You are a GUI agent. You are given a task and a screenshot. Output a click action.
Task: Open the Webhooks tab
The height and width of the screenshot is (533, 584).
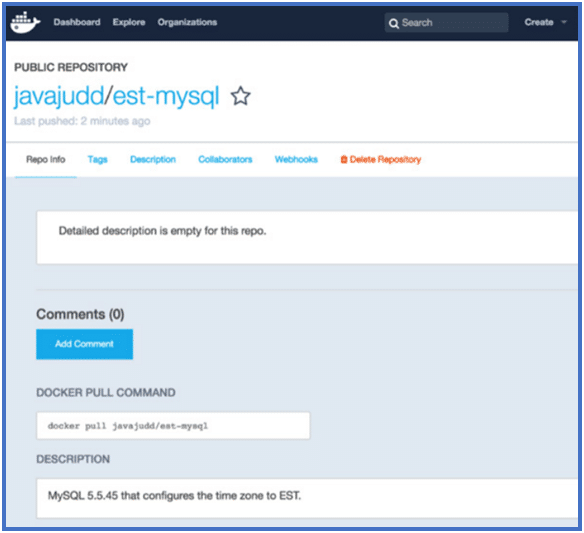point(296,159)
